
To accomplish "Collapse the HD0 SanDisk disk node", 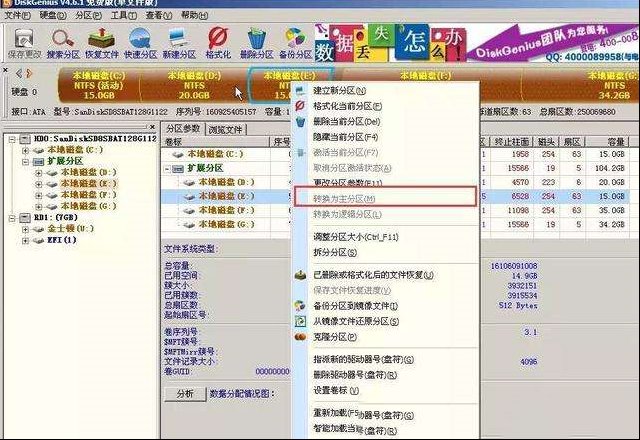I will tap(12, 139).
